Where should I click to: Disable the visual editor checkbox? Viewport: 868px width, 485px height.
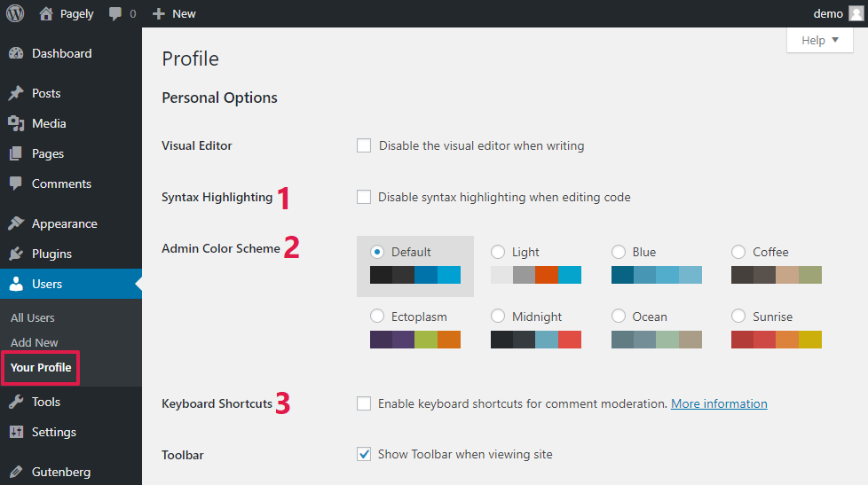coord(364,145)
